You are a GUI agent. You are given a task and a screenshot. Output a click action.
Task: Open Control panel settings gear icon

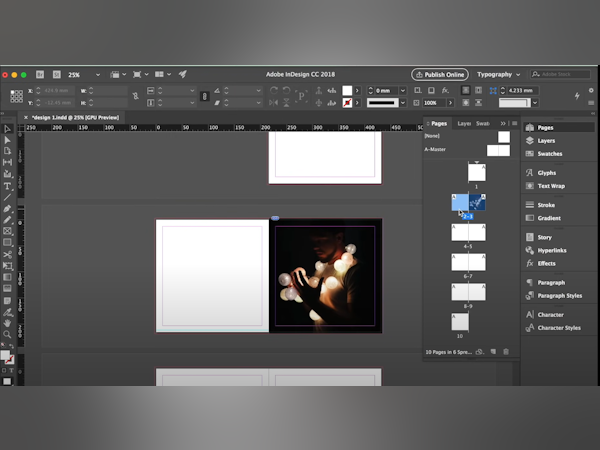(x=591, y=90)
